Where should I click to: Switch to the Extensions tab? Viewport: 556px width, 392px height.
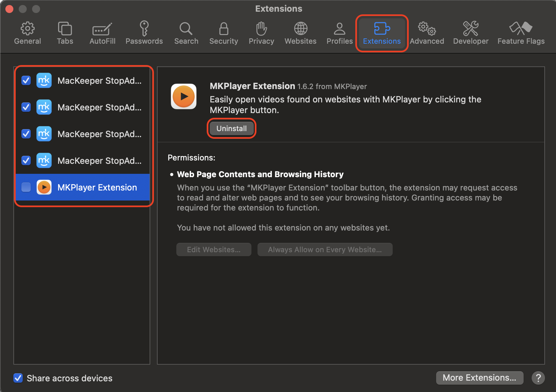pyautogui.click(x=382, y=32)
